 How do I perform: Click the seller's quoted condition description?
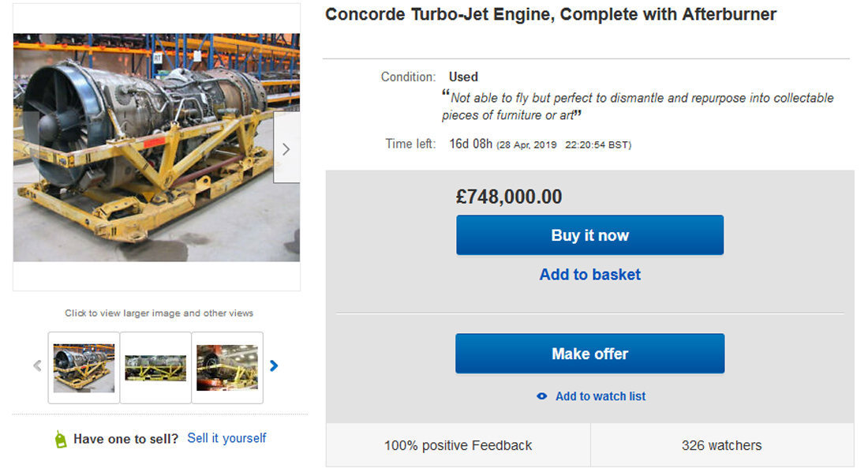click(638, 107)
